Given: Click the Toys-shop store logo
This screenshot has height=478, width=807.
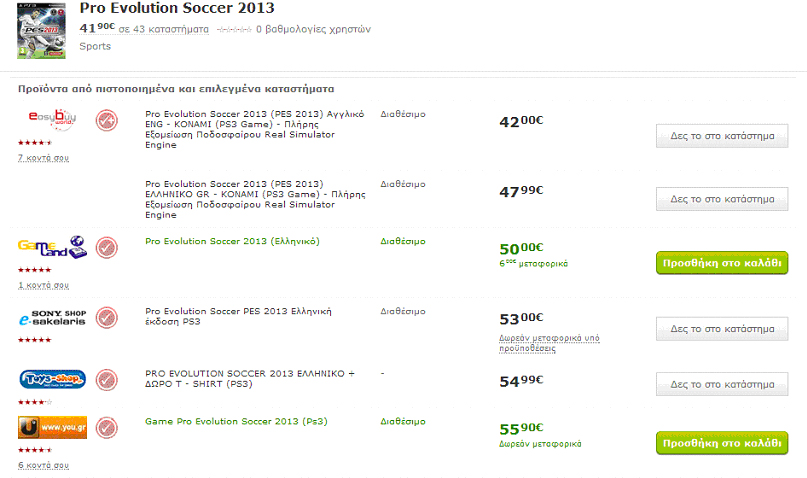Looking at the screenshot, I should 52,380.
